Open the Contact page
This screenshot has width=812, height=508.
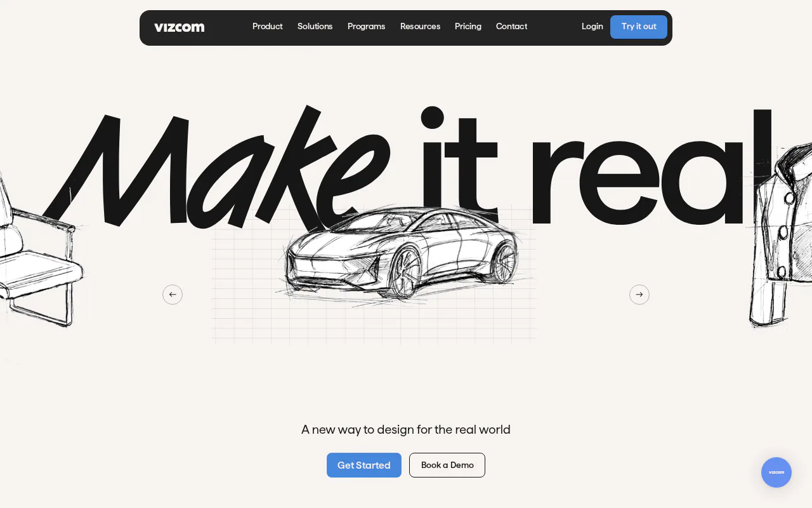click(x=511, y=27)
